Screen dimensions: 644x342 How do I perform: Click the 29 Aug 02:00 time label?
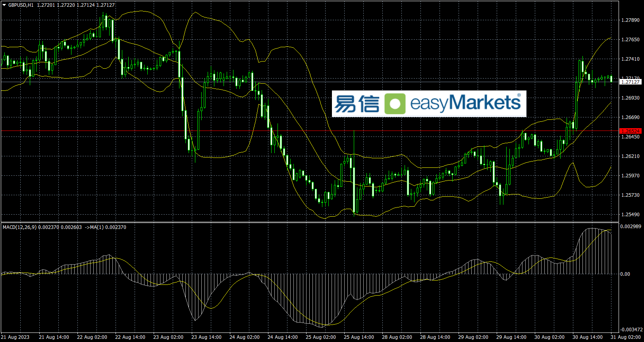(x=473, y=337)
